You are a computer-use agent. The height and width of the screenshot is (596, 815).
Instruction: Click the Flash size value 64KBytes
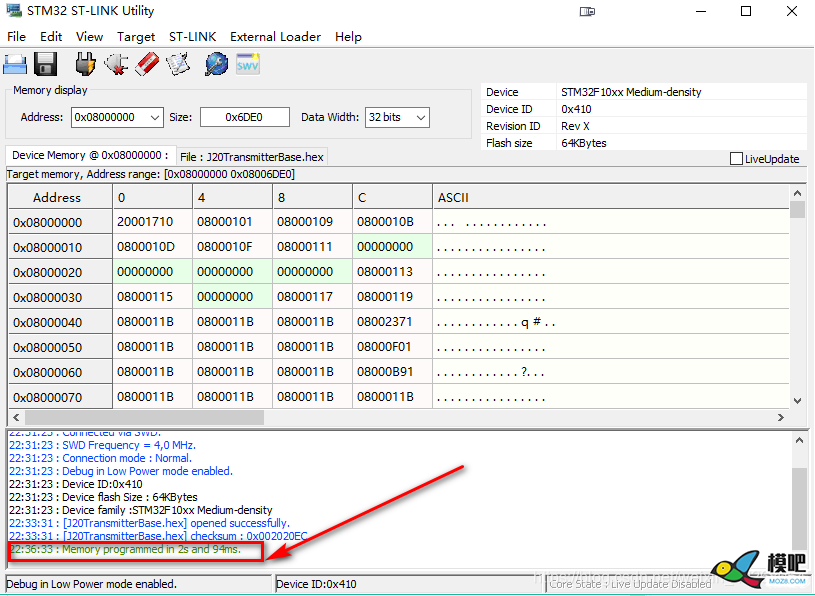(x=584, y=143)
